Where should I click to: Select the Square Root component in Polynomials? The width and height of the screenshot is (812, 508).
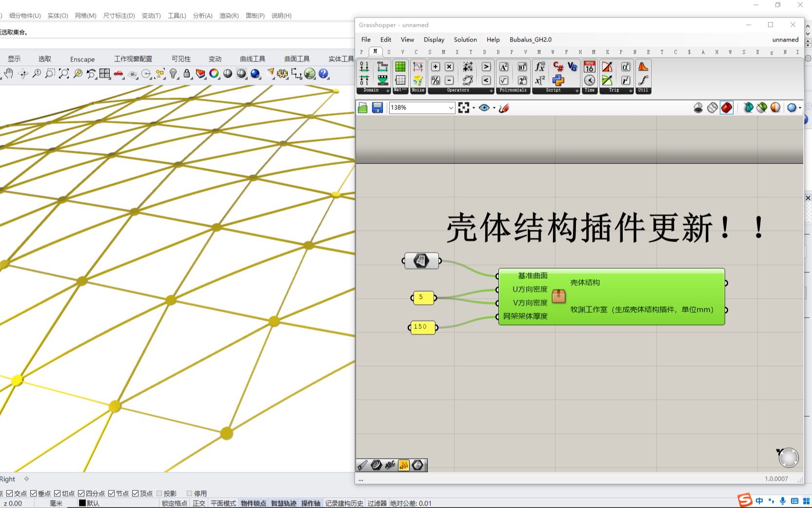pos(504,81)
